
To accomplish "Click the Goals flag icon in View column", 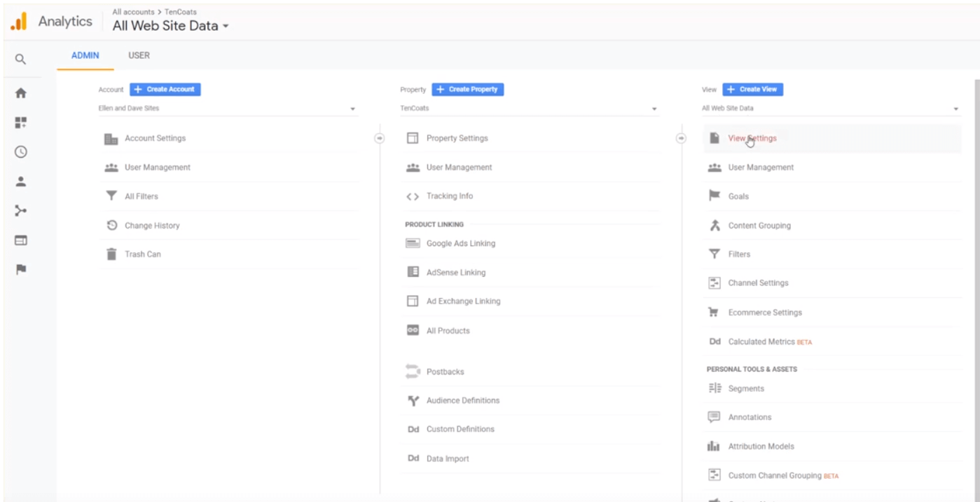I will [x=715, y=196].
